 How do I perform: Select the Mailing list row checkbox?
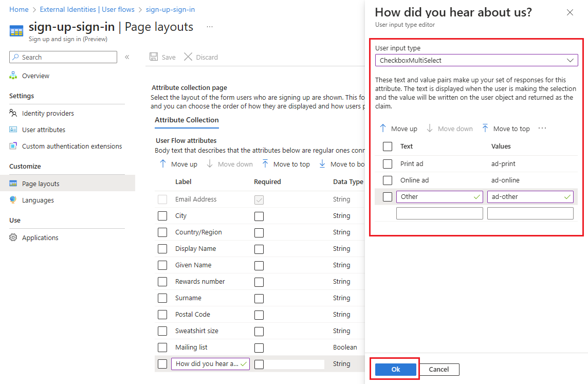pyautogui.click(x=162, y=348)
